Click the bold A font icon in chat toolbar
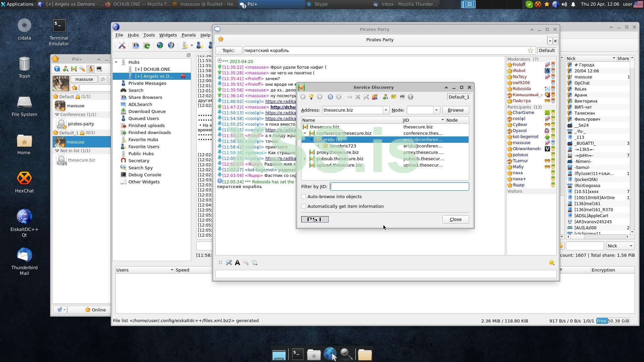This screenshot has height=362, width=644. pos(237,263)
